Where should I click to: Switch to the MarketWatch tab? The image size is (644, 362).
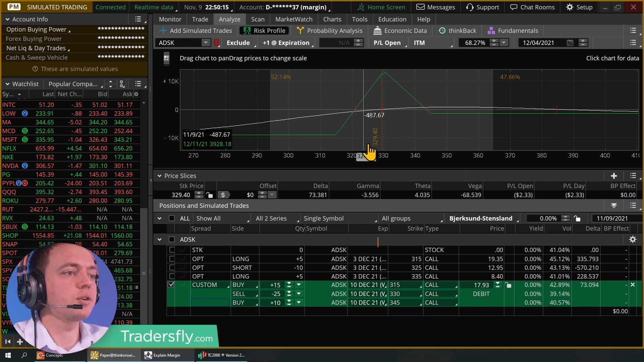pyautogui.click(x=294, y=19)
